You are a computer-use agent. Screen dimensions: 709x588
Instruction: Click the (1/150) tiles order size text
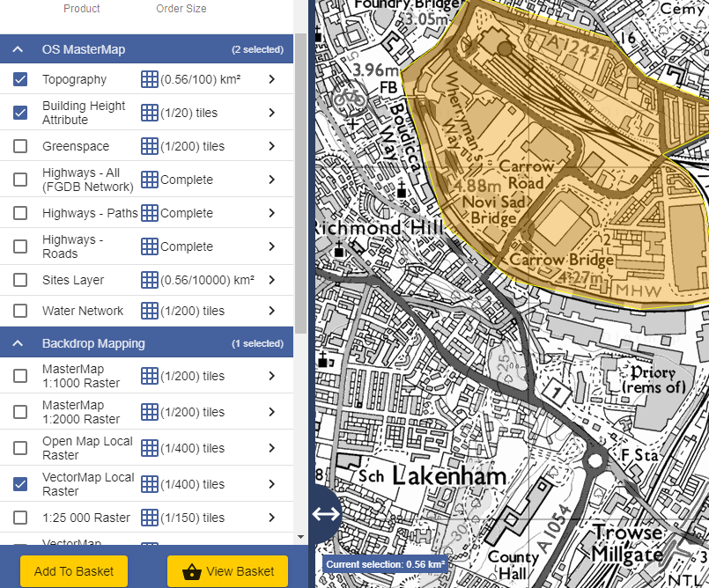coord(192,518)
